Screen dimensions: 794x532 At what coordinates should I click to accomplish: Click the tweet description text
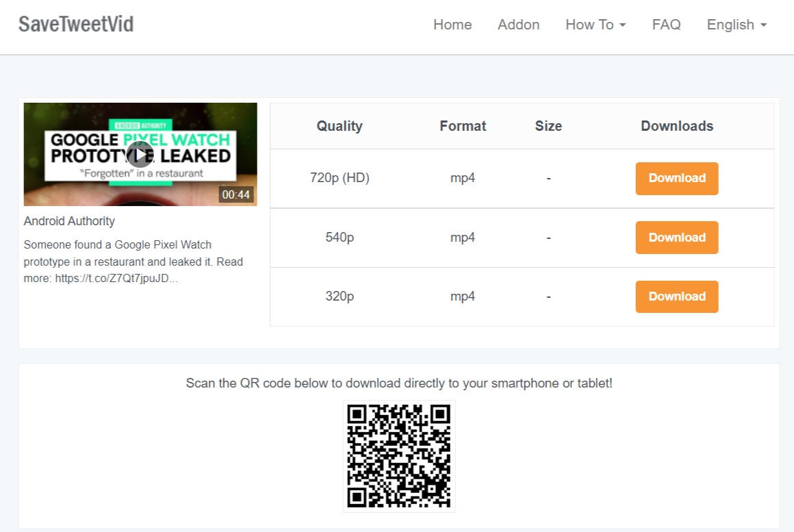click(x=133, y=262)
